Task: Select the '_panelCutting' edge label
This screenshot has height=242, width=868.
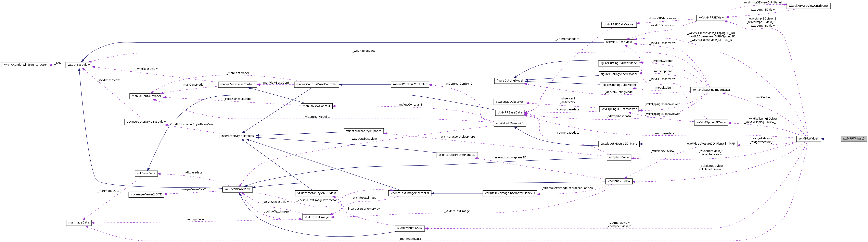Action: (762, 97)
